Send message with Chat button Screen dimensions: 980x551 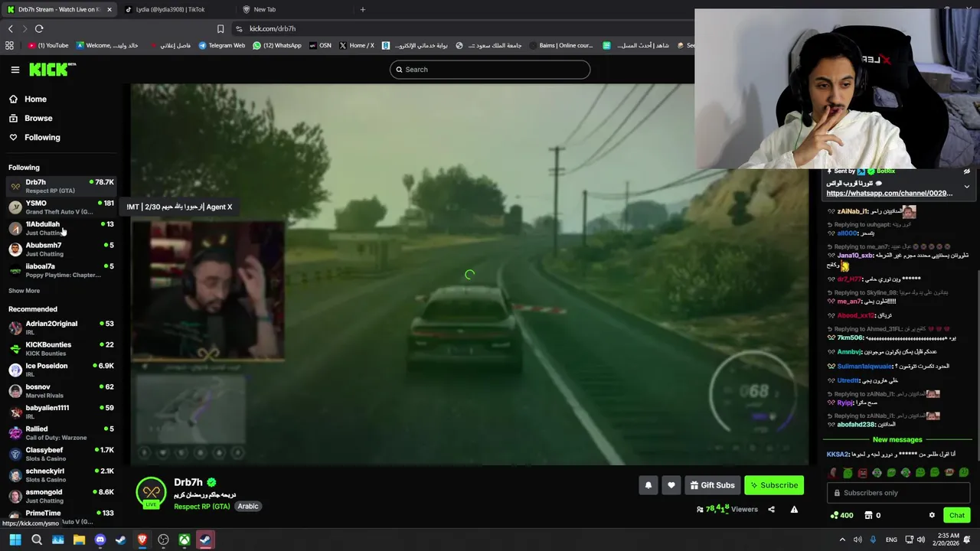[x=957, y=516]
